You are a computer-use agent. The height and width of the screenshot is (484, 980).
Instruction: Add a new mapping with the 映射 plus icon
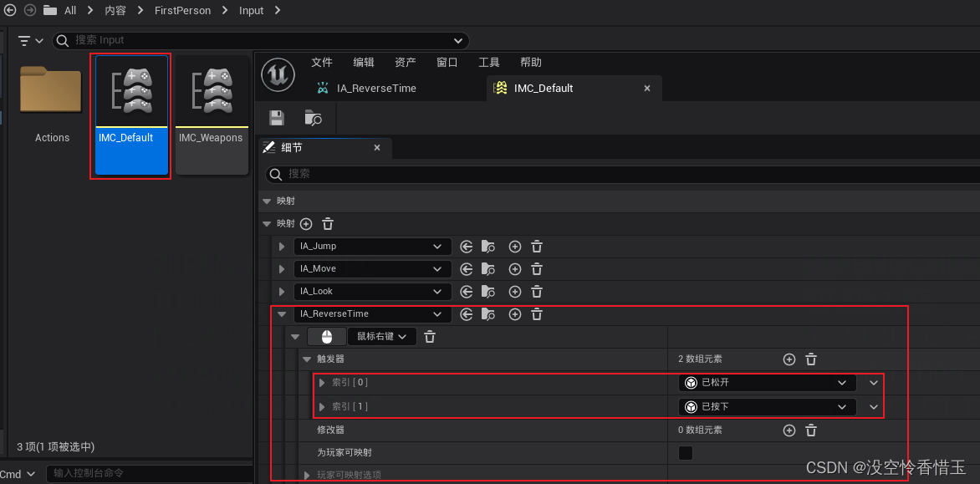pyautogui.click(x=306, y=223)
